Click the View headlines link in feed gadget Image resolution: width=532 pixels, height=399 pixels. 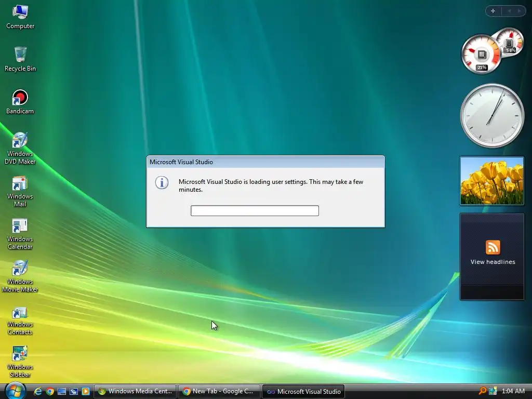[x=493, y=262]
